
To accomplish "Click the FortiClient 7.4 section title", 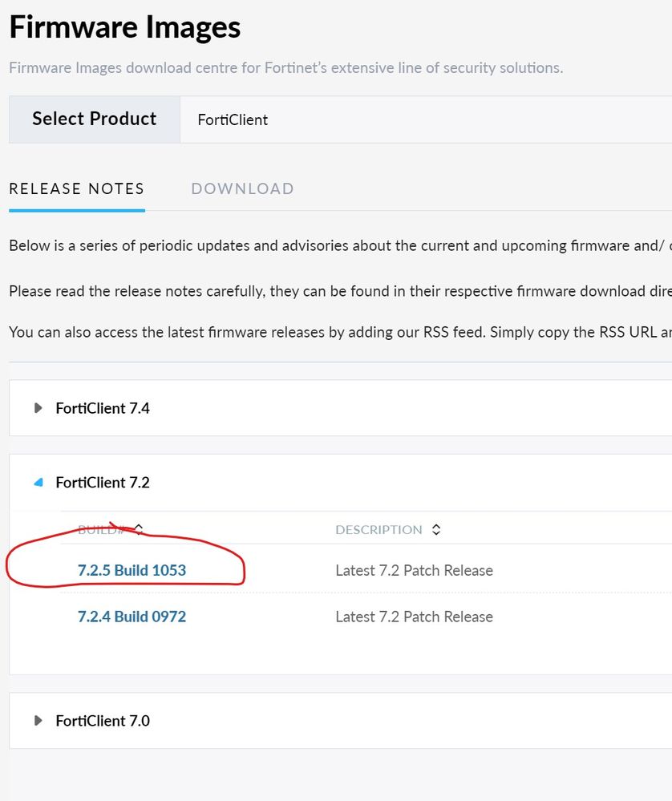I will 103,408.
